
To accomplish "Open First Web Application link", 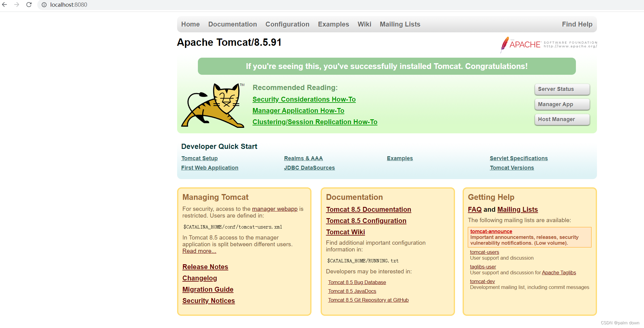I will click(210, 168).
